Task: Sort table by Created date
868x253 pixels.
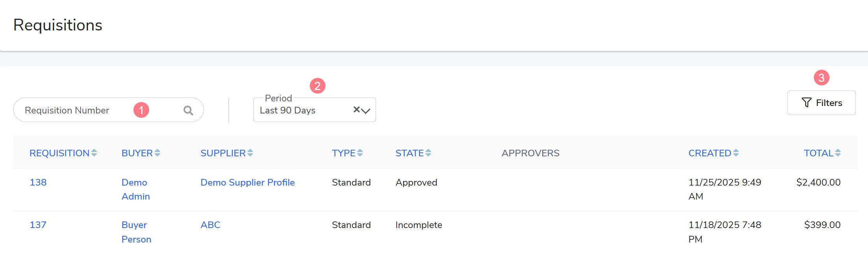Action: (713, 153)
